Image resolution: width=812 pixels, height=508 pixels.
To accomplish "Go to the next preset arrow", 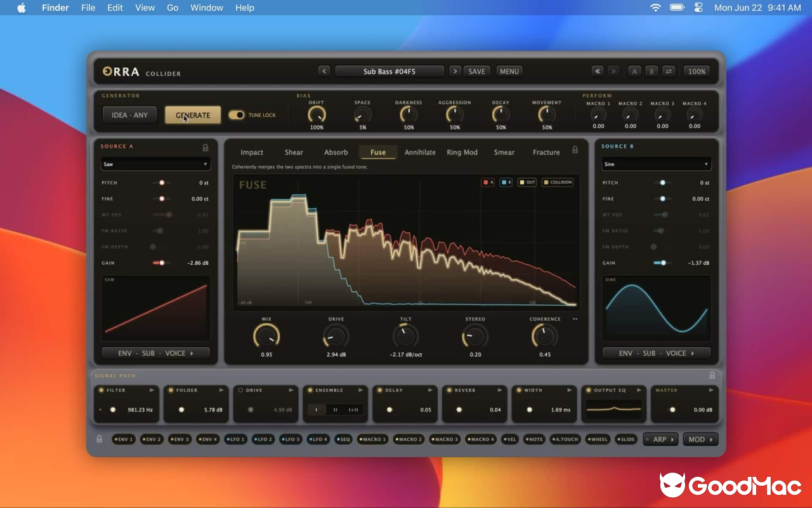I will (x=455, y=71).
